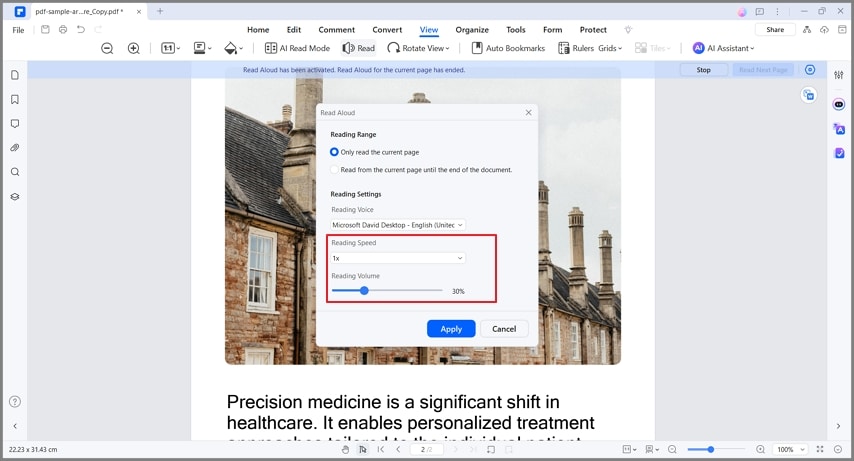854x461 pixels.
Task: Switch to the Form tab
Action: [x=553, y=30]
